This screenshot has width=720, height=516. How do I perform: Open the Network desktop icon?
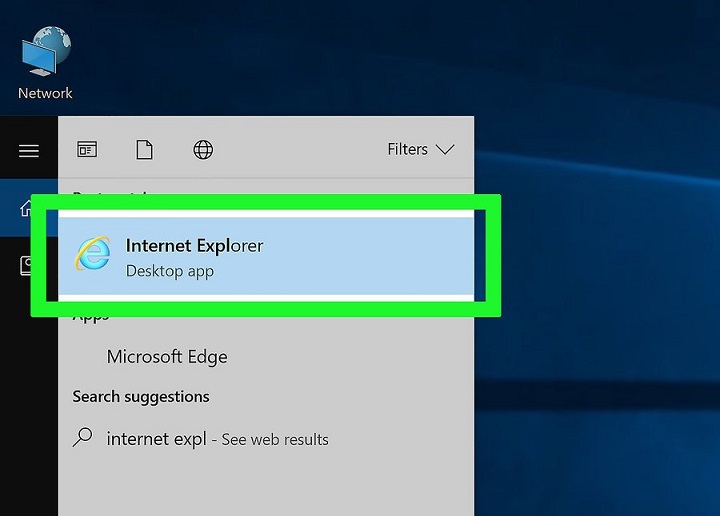click(x=45, y=63)
